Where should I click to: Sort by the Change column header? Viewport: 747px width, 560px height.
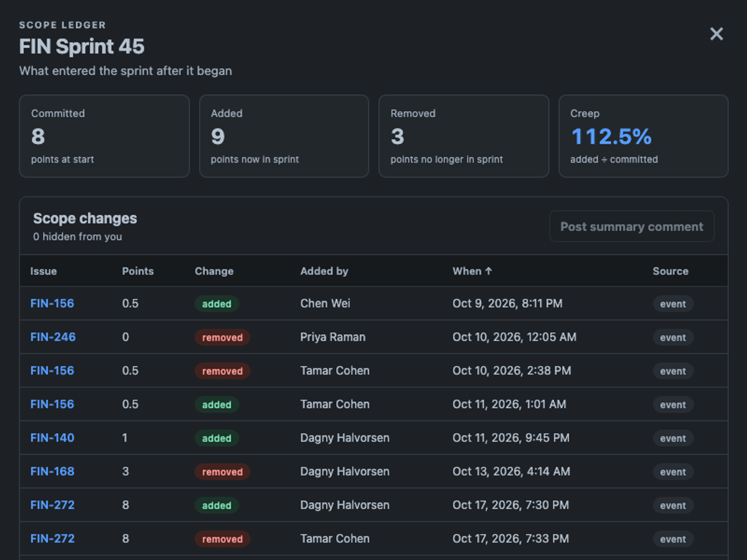click(214, 271)
